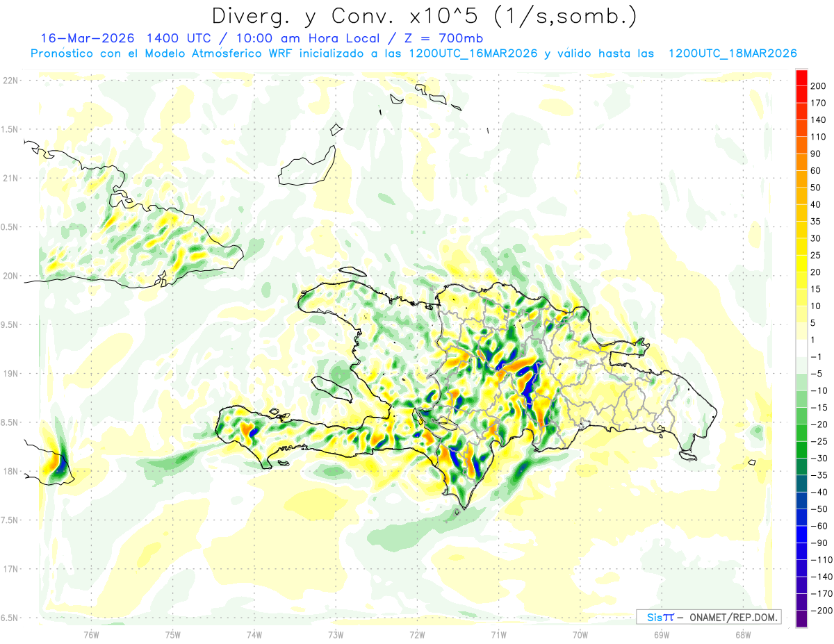
Task: Click the positive '170' color scale label
Action: (x=818, y=103)
